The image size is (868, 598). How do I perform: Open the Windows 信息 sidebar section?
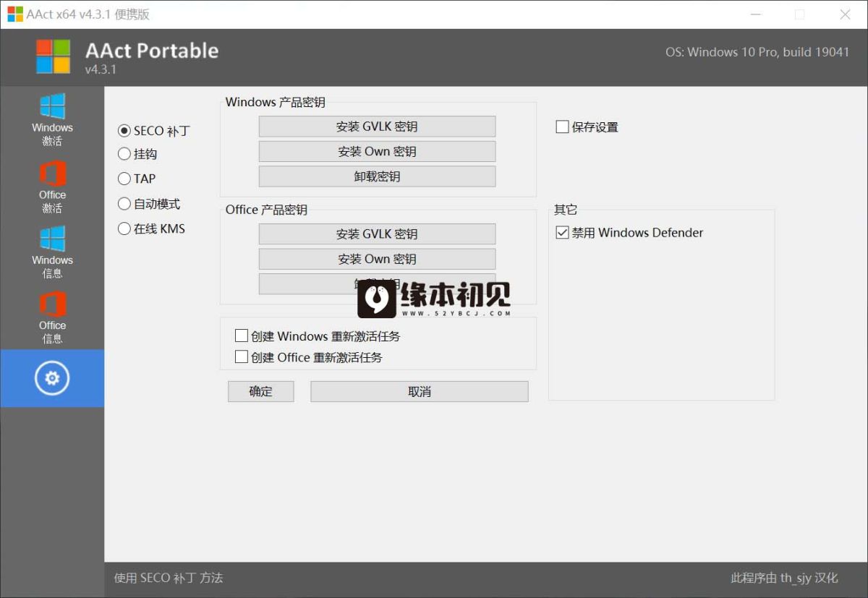point(52,252)
